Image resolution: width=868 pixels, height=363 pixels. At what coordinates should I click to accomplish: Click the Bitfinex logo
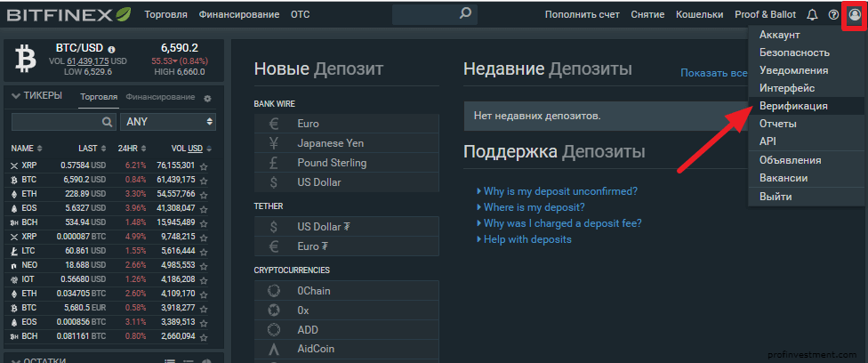click(x=69, y=14)
